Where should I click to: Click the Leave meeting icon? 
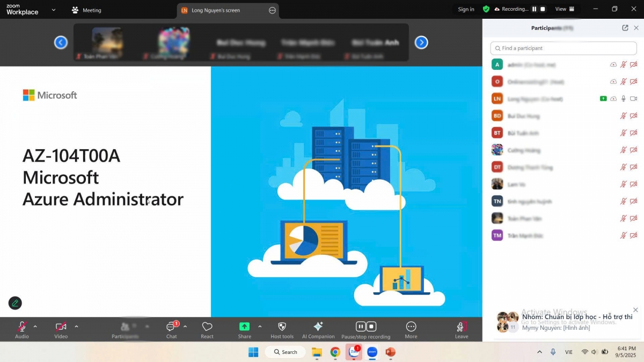(x=461, y=327)
